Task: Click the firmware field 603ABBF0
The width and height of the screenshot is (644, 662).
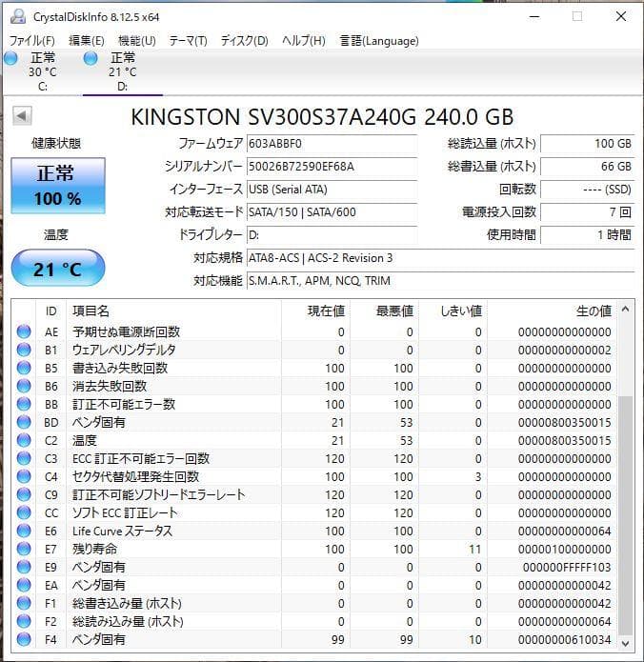Action: [332, 144]
